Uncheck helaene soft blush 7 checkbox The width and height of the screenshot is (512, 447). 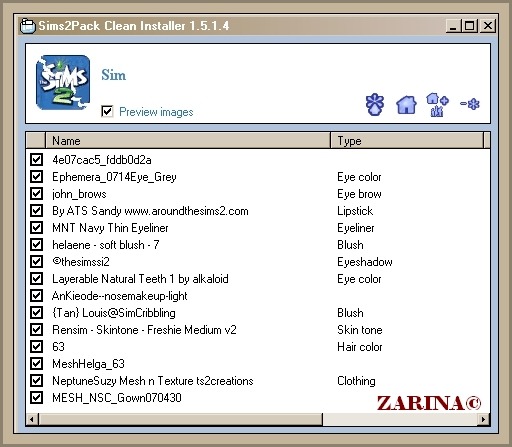coord(36,245)
